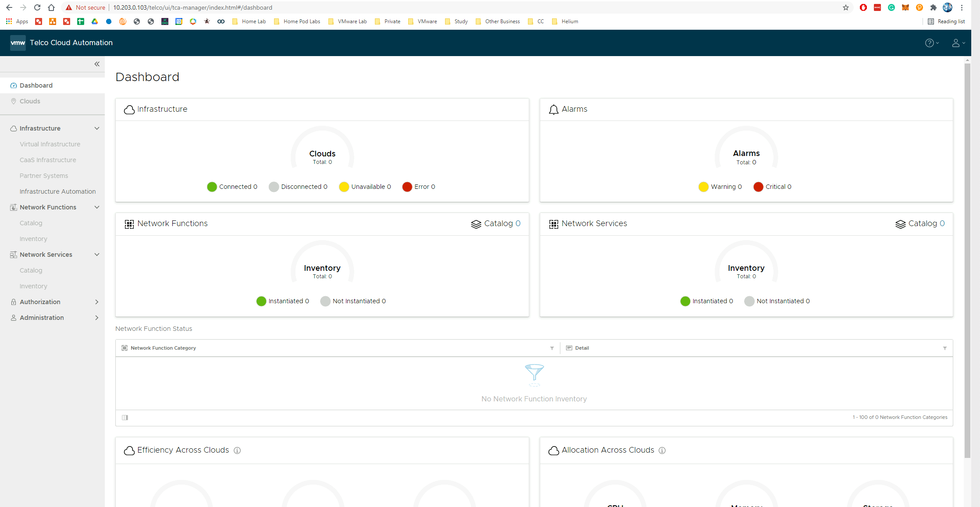This screenshot has width=980, height=507.
Task: Filter the Network Function Category column
Action: tap(552, 348)
